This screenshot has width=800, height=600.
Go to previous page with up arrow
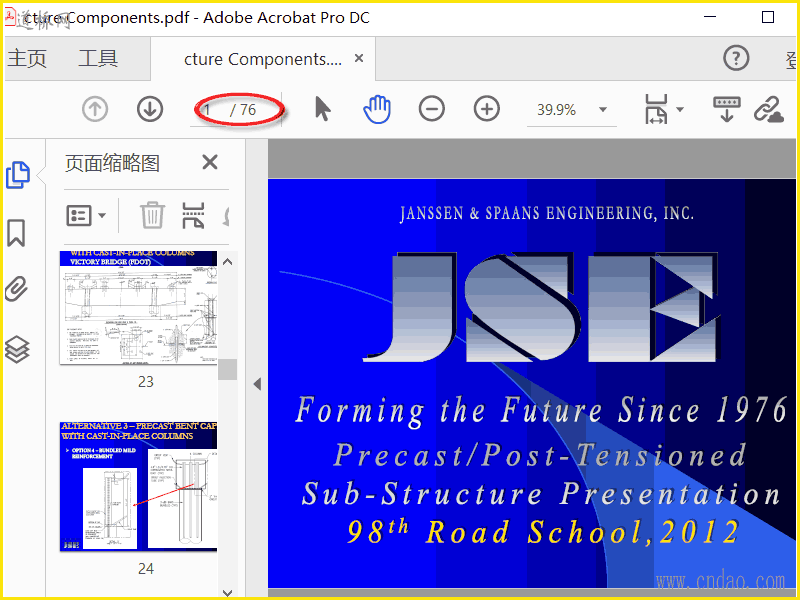(95, 109)
